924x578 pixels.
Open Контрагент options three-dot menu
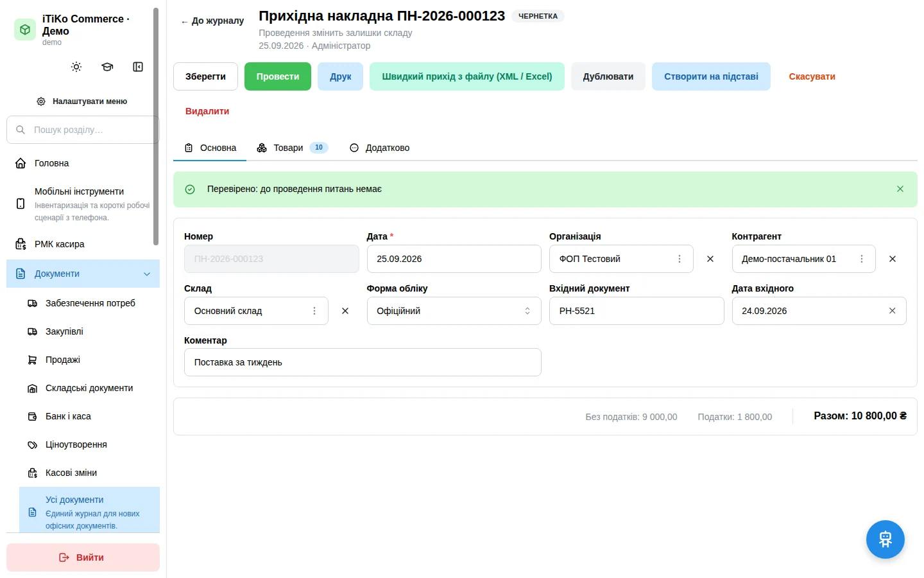(x=862, y=259)
